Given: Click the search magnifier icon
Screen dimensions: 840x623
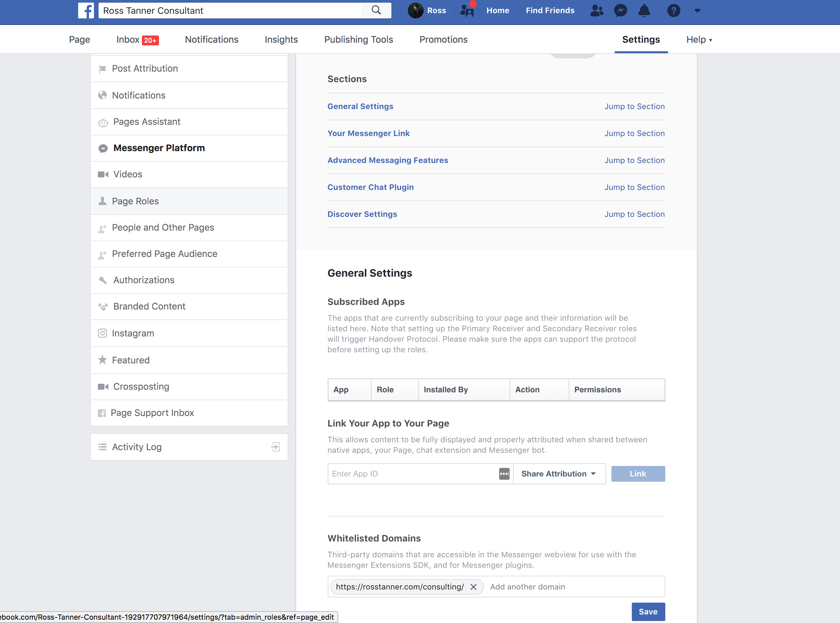Looking at the screenshot, I should (376, 10).
